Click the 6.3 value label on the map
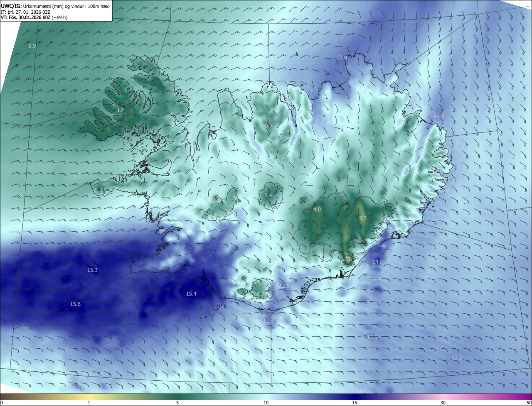532x406 pixels. [x=268, y=126]
